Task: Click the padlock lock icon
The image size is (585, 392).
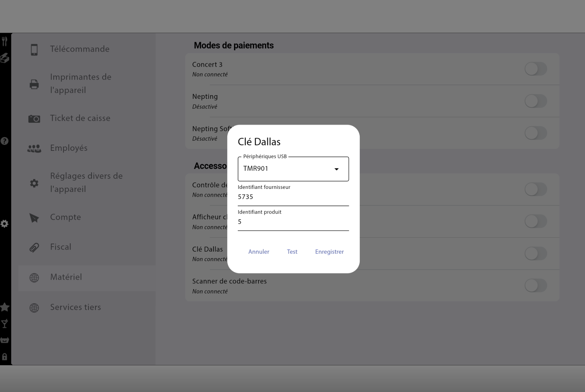Action: 5,357
